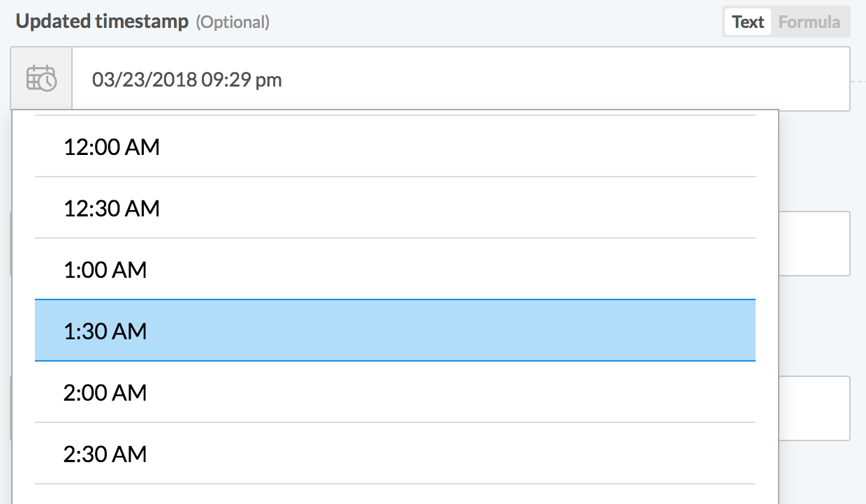The image size is (866, 504).
Task: Open the date/time picker via the clock icon
Action: pos(41,78)
